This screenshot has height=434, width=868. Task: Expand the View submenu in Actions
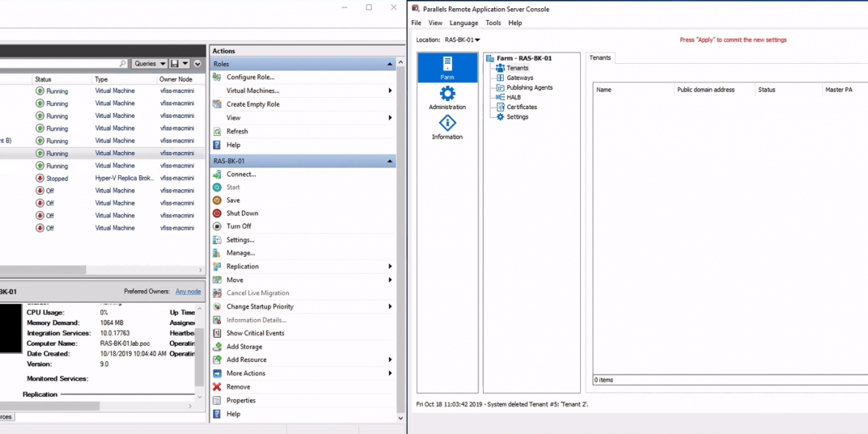coord(389,117)
